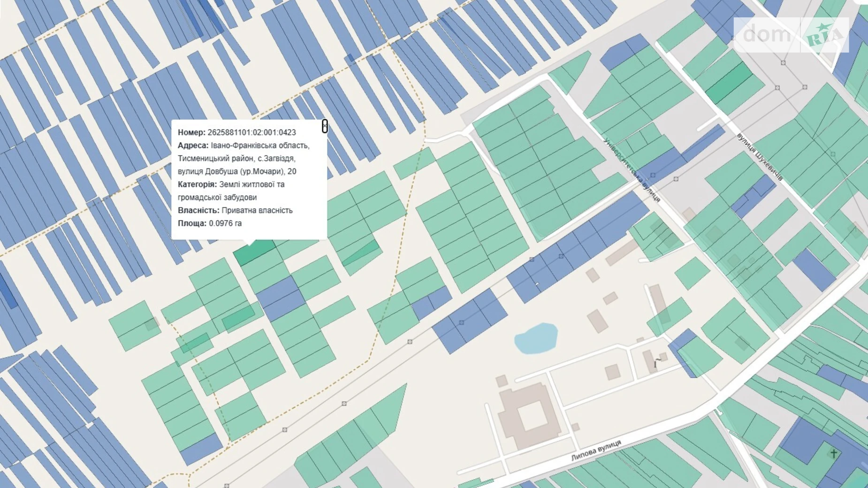868x488 pixels.
Task: Click the 'Університетська вулиця' street label
Action: (632, 170)
